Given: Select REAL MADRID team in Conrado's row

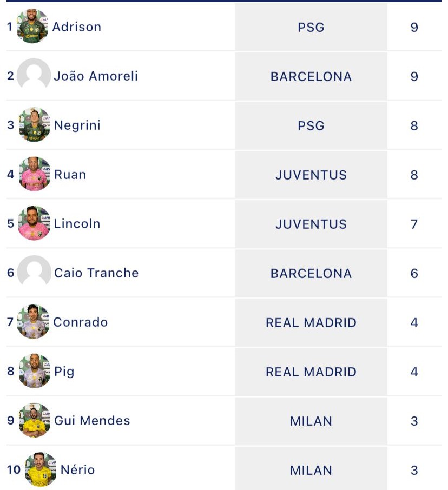Looking at the screenshot, I should (x=311, y=322).
